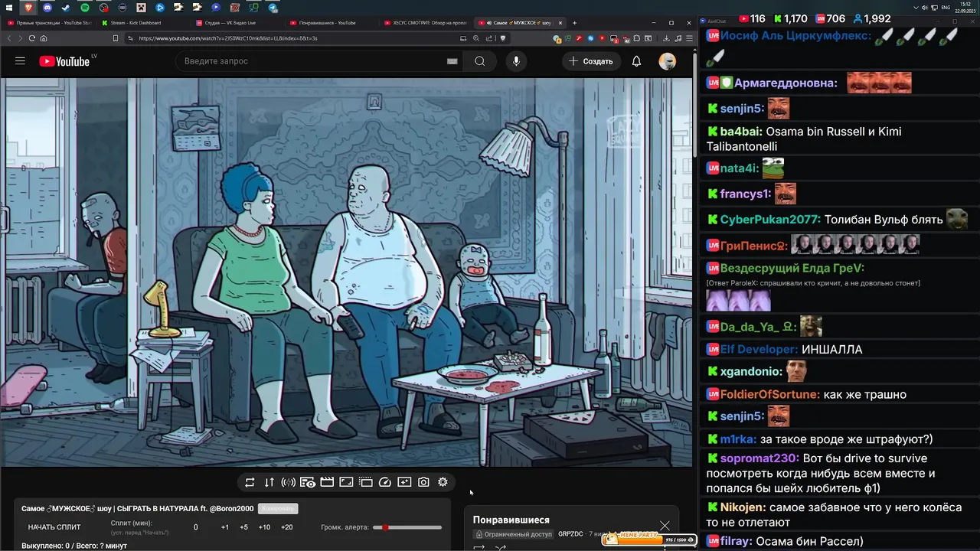
Task: Click the +1 minute increment
Action: click(225, 527)
